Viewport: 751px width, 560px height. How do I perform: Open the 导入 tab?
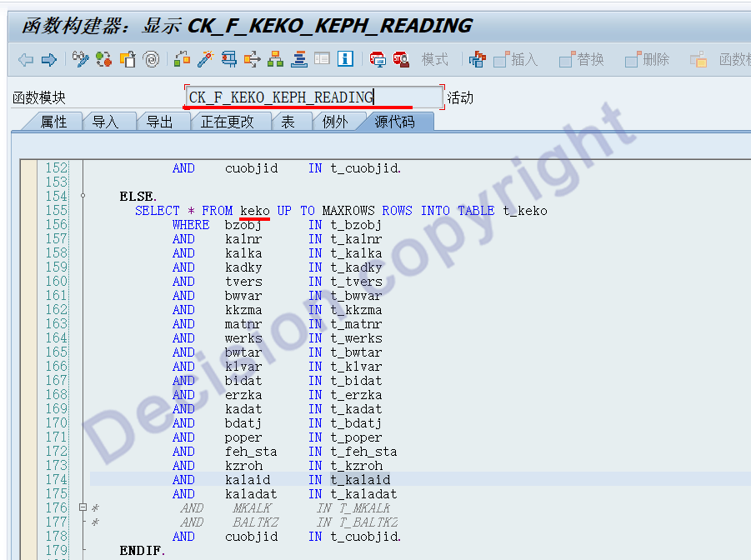tap(105, 122)
